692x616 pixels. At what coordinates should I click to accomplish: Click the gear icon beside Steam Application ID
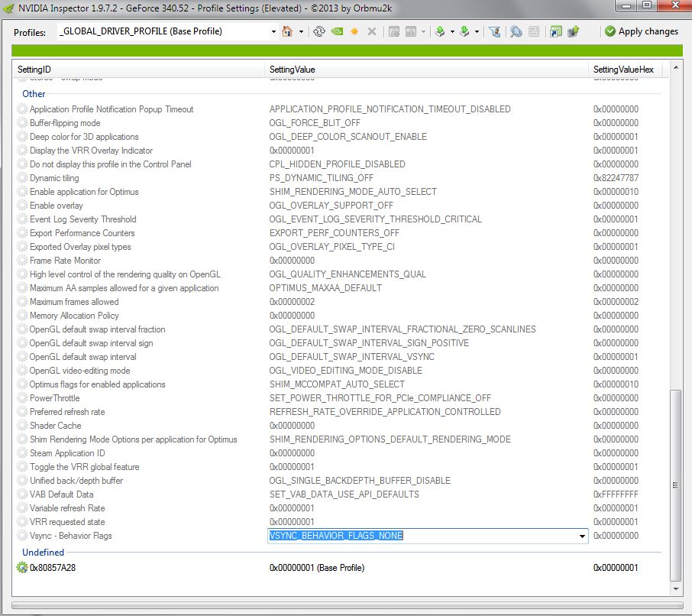(x=22, y=453)
